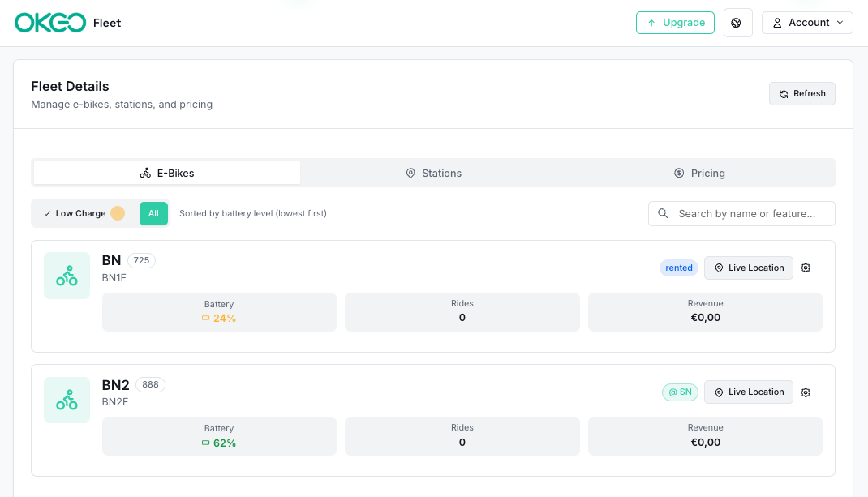Click the battery icon showing 24%
The height and width of the screenshot is (497, 868).
(x=206, y=319)
